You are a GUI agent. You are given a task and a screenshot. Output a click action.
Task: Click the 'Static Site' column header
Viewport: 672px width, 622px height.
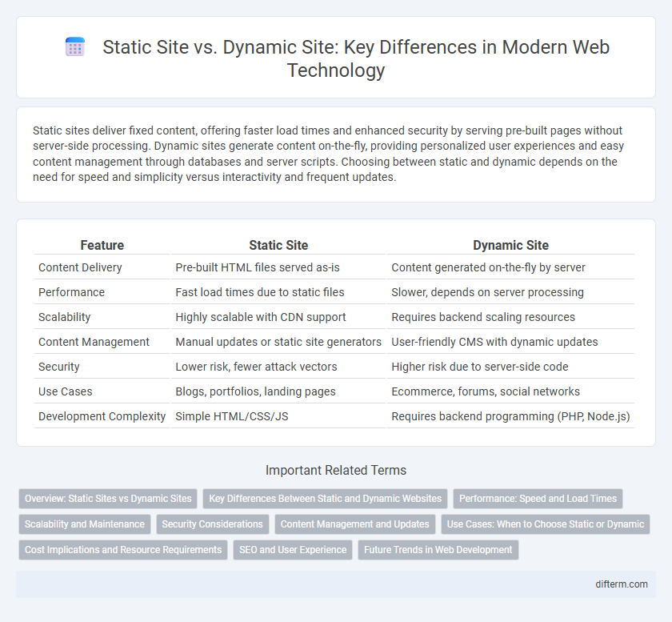tap(278, 245)
